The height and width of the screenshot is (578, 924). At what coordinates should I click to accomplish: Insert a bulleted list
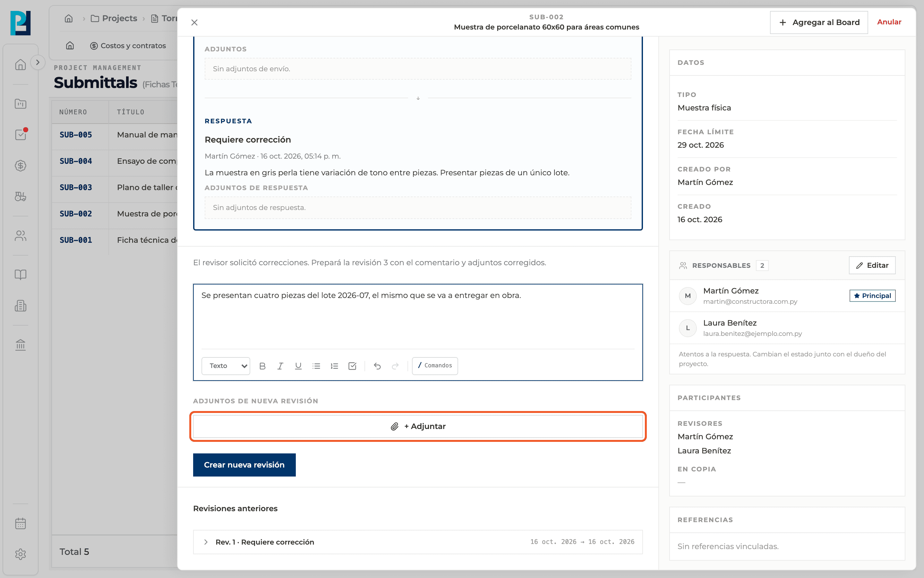(316, 366)
